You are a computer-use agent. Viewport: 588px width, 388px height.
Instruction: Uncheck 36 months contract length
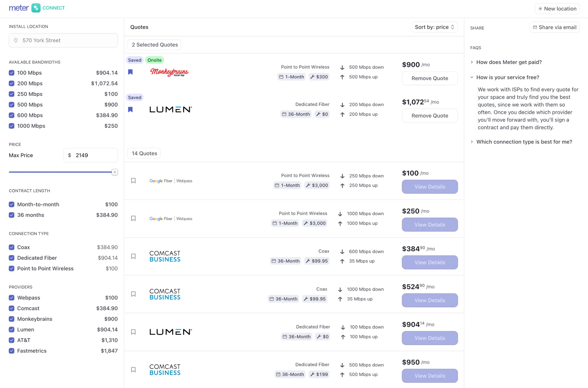[x=11, y=215]
